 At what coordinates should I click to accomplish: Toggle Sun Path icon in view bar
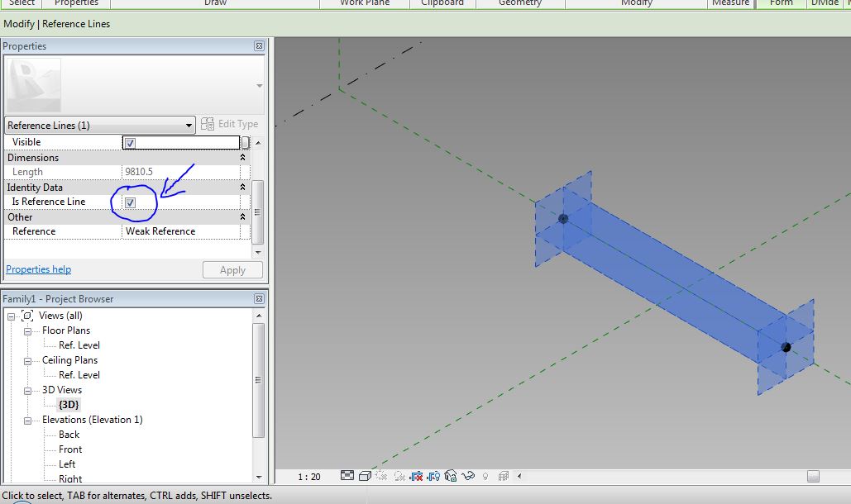pos(381,476)
